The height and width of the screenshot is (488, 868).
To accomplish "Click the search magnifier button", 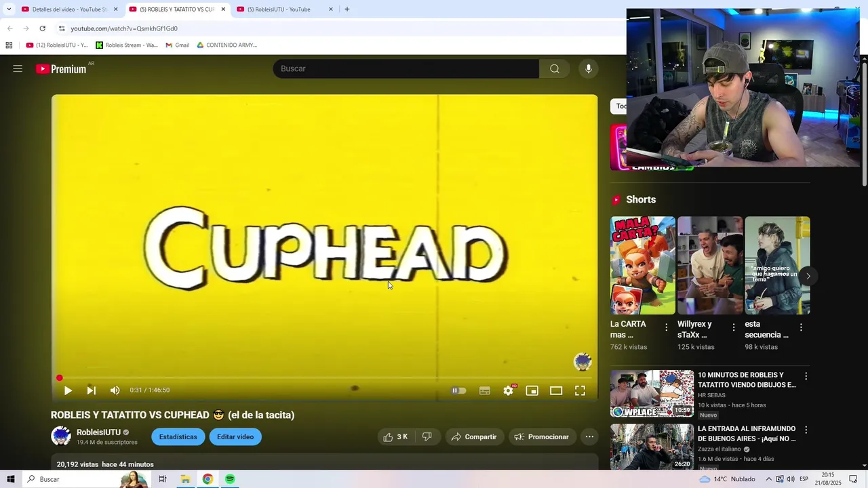I will click(x=555, y=68).
